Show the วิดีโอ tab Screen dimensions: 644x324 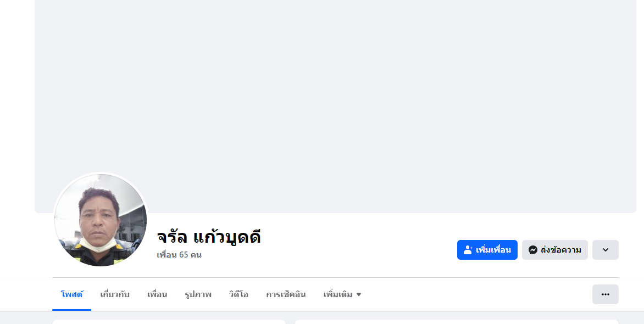pyautogui.click(x=238, y=294)
